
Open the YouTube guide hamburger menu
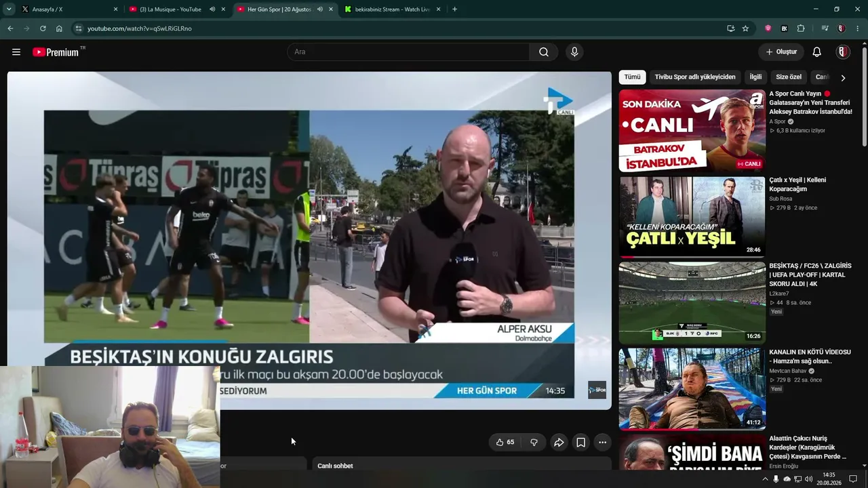pyautogui.click(x=16, y=52)
